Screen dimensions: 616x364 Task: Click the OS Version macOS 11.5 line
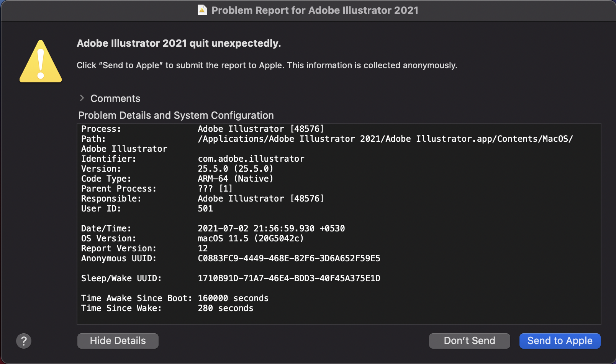click(250, 238)
